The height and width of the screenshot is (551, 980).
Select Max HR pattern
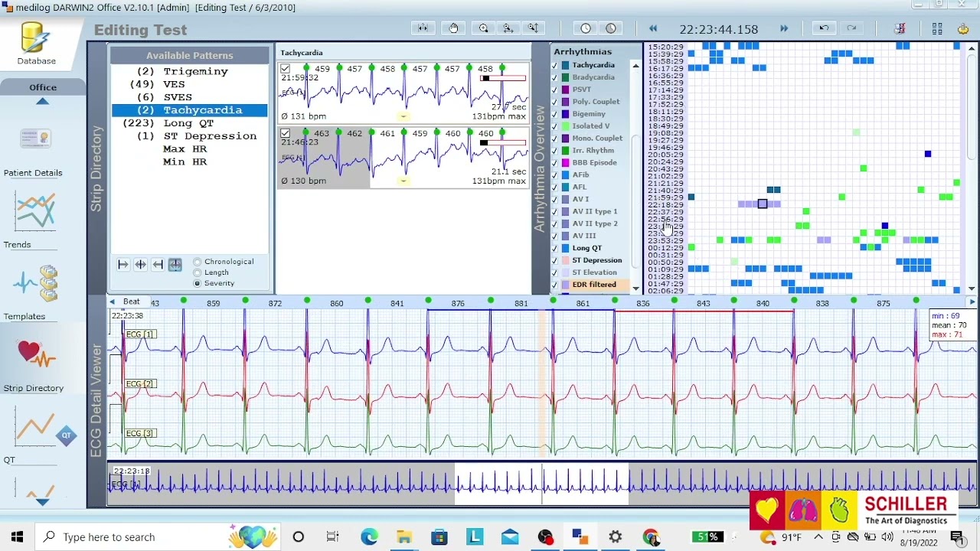tap(190, 149)
